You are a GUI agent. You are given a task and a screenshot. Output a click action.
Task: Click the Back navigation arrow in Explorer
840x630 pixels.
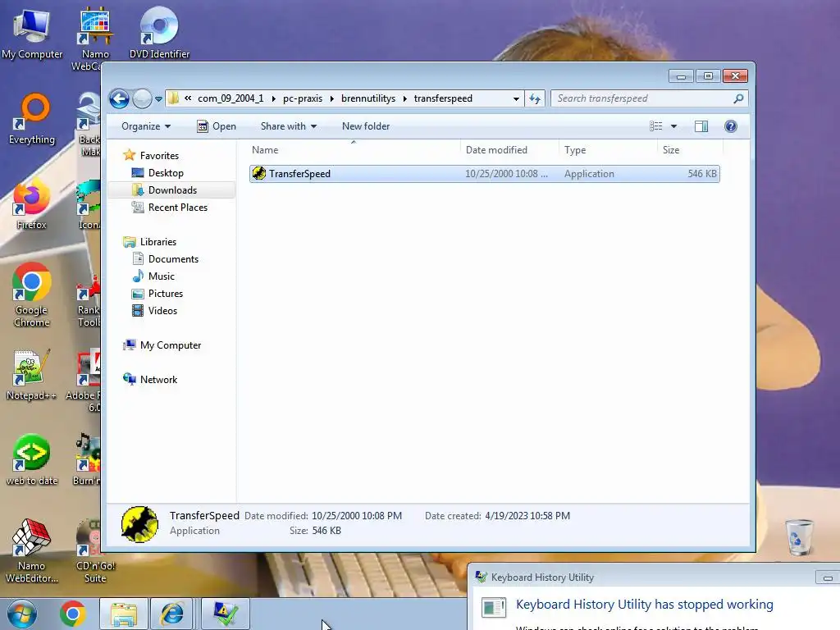click(x=119, y=98)
